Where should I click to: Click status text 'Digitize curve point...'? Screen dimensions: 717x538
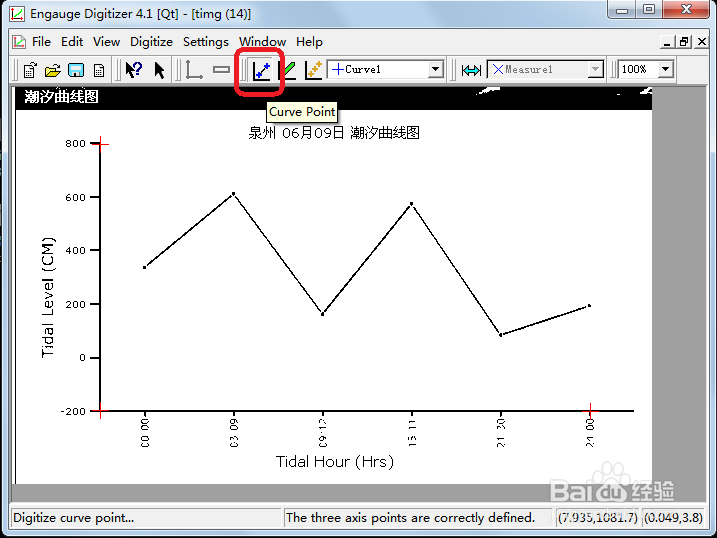[x=74, y=518]
